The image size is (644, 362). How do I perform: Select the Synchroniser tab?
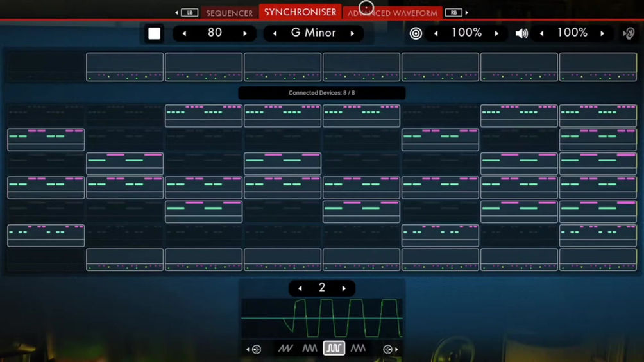click(300, 12)
